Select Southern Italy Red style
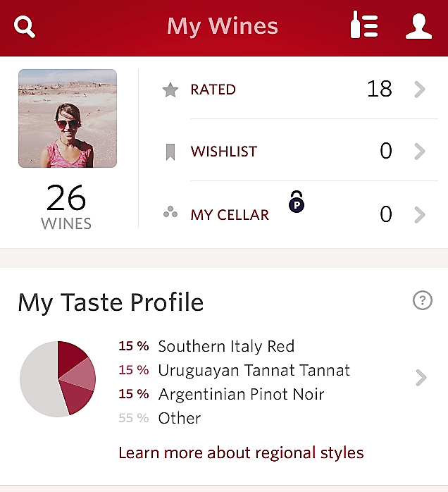This screenshot has width=448, height=492. pos(226,346)
